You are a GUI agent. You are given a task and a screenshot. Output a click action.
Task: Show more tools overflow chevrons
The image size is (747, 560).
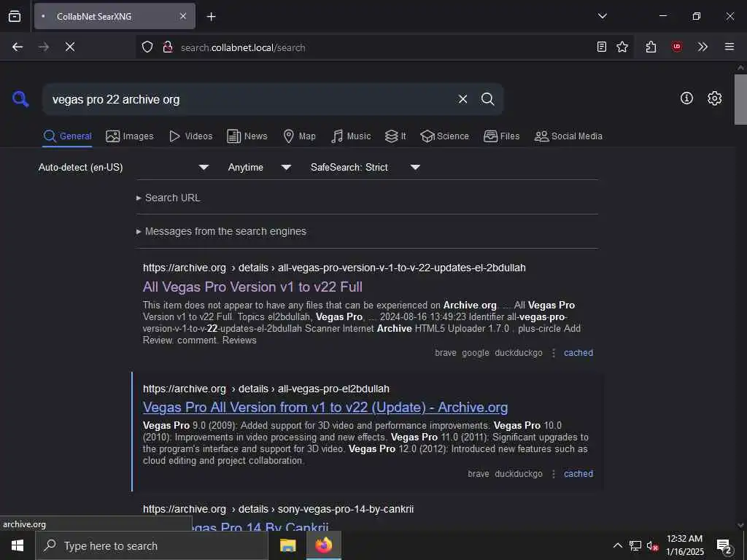(x=703, y=47)
